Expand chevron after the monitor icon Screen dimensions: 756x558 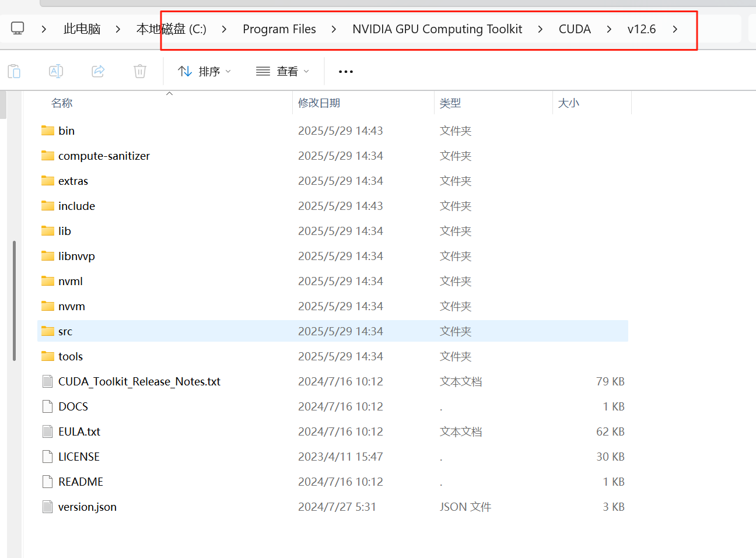44,29
